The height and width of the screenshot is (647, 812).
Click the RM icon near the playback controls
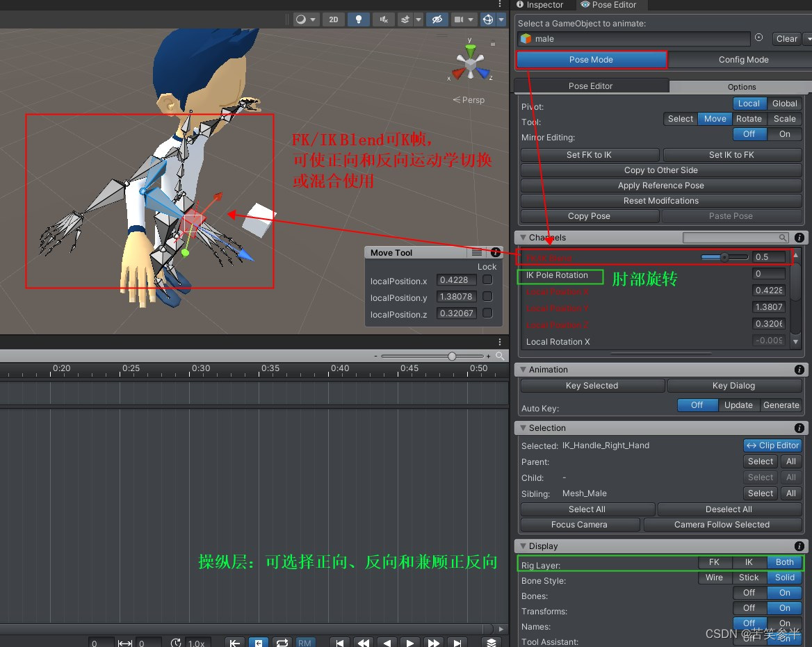[x=304, y=641]
